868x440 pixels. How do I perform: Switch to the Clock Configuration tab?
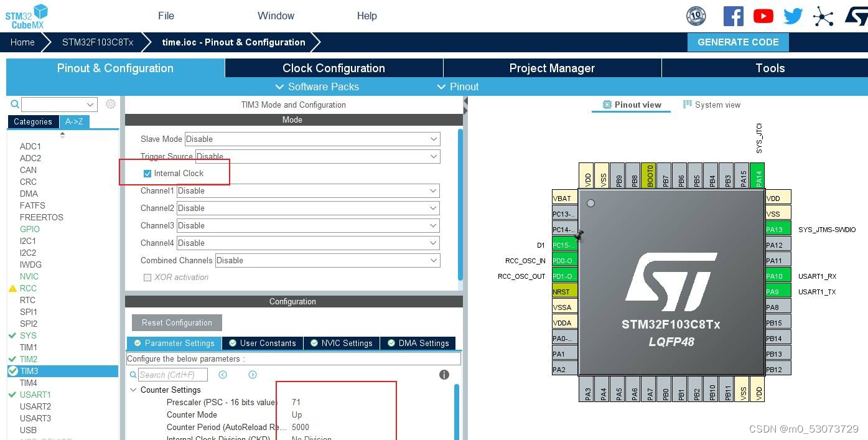coord(334,68)
